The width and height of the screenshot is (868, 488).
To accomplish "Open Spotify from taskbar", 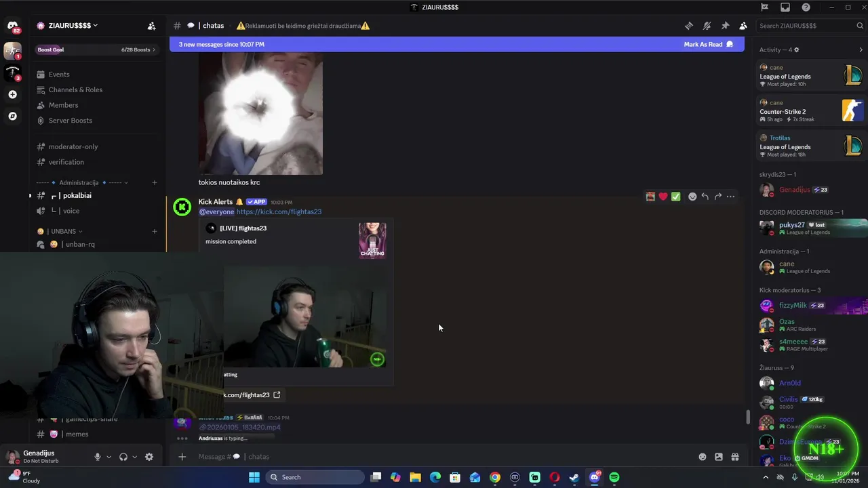I will (x=614, y=477).
